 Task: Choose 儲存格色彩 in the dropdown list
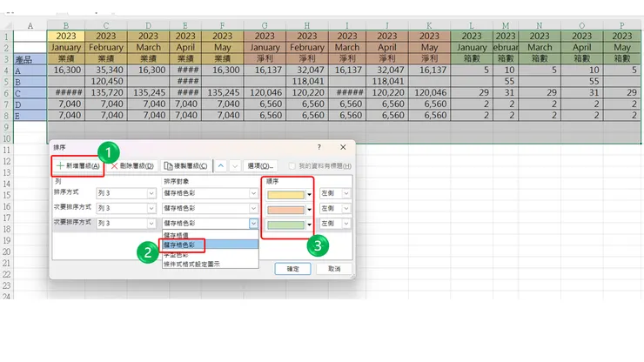(211, 245)
